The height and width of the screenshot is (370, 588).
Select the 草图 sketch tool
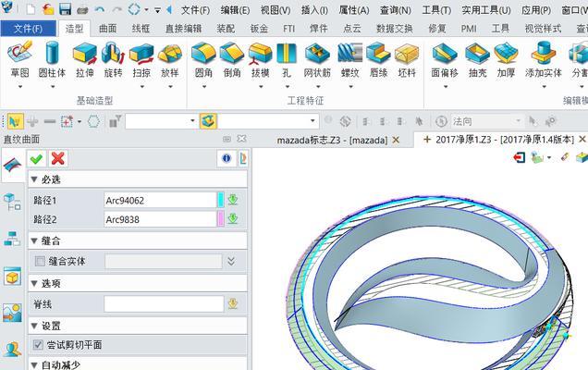(x=19, y=60)
